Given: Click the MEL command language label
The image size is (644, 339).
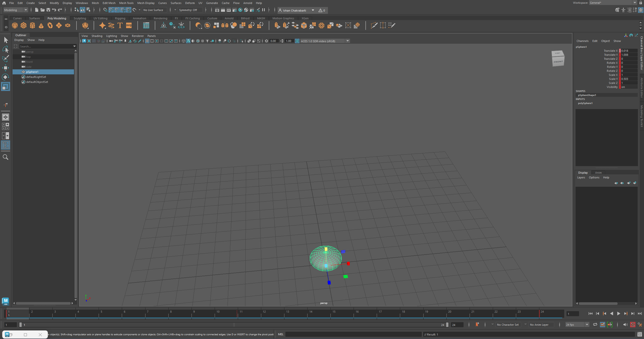Looking at the screenshot, I should coord(281,334).
